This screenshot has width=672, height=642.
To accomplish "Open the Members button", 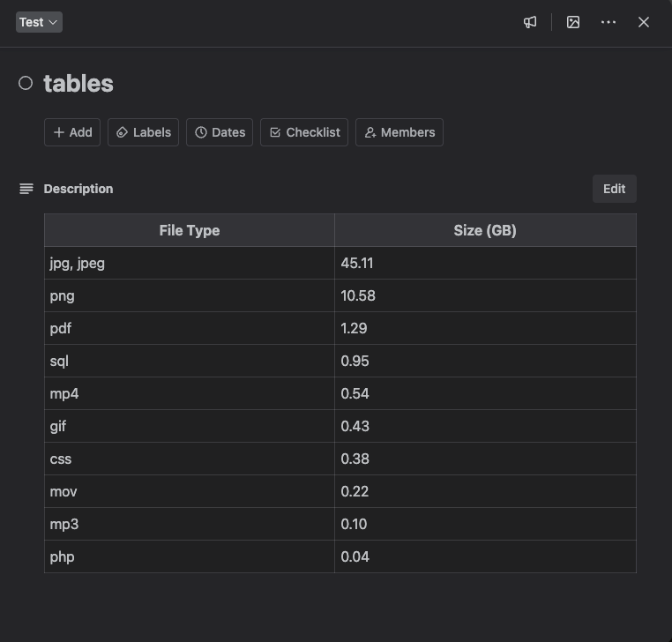I will pos(399,132).
